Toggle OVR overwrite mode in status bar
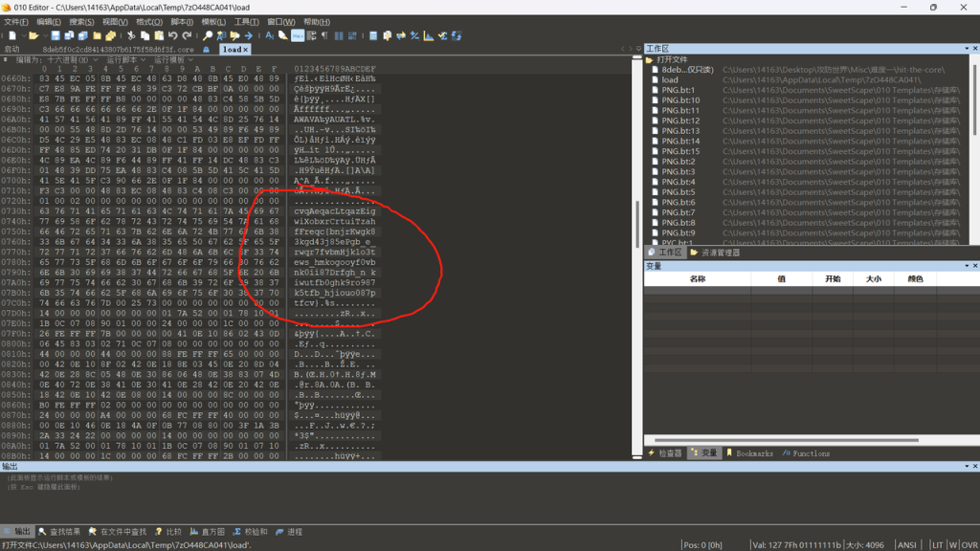Image resolution: width=980 pixels, height=551 pixels. pos(969,545)
